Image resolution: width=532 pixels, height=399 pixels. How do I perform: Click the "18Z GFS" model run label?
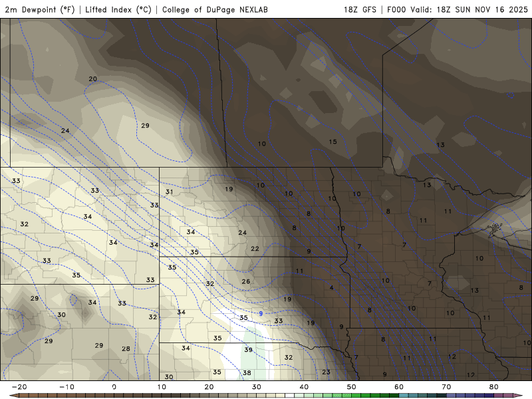(360, 9)
